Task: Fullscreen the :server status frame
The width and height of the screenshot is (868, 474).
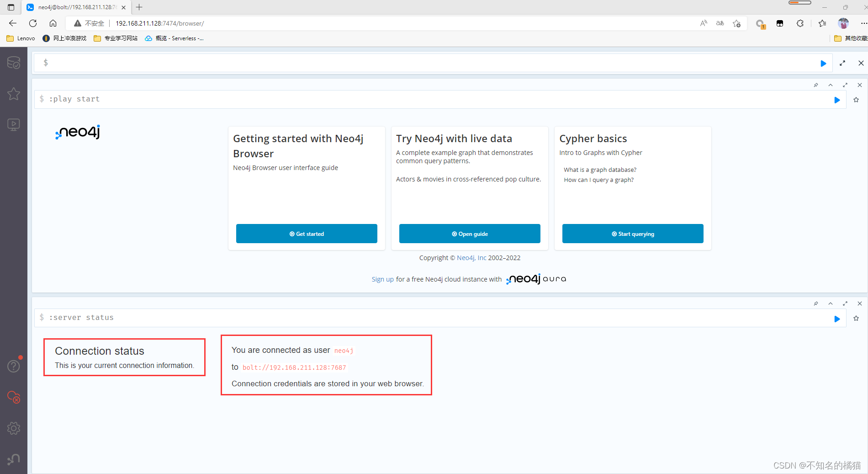Action: coord(845,304)
